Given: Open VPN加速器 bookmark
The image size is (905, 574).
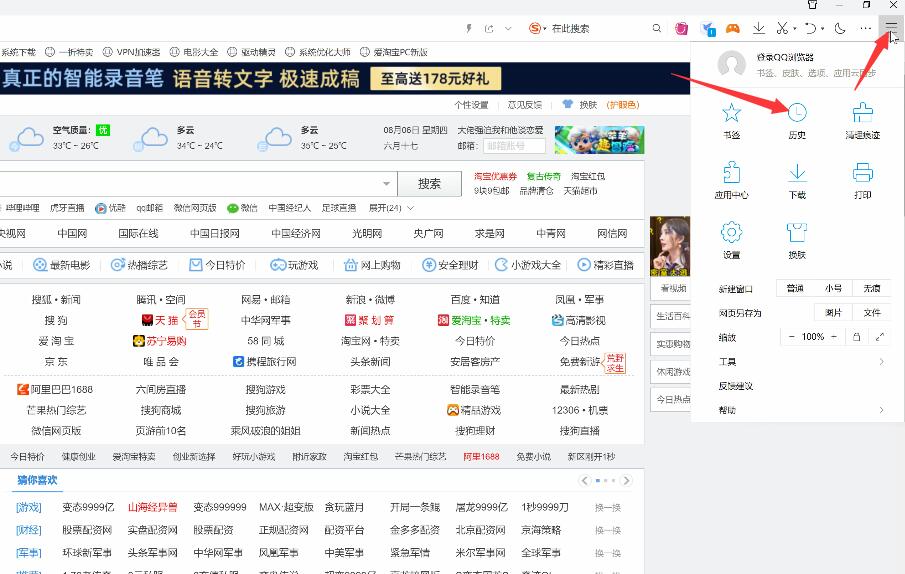Looking at the screenshot, I should tap(132, 52).
